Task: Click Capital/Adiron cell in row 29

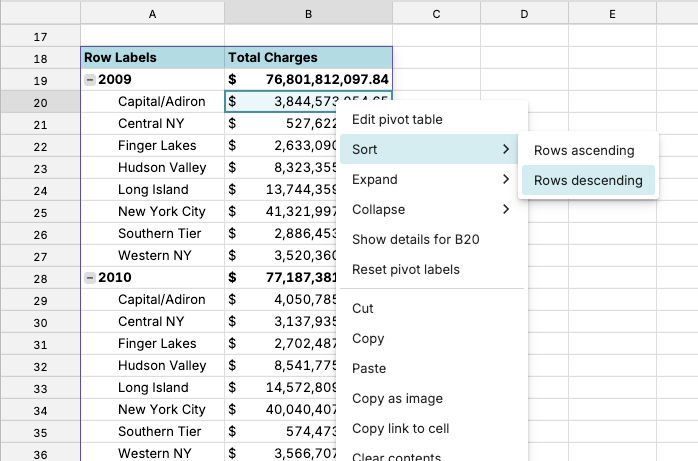Action: click(153, 299)
